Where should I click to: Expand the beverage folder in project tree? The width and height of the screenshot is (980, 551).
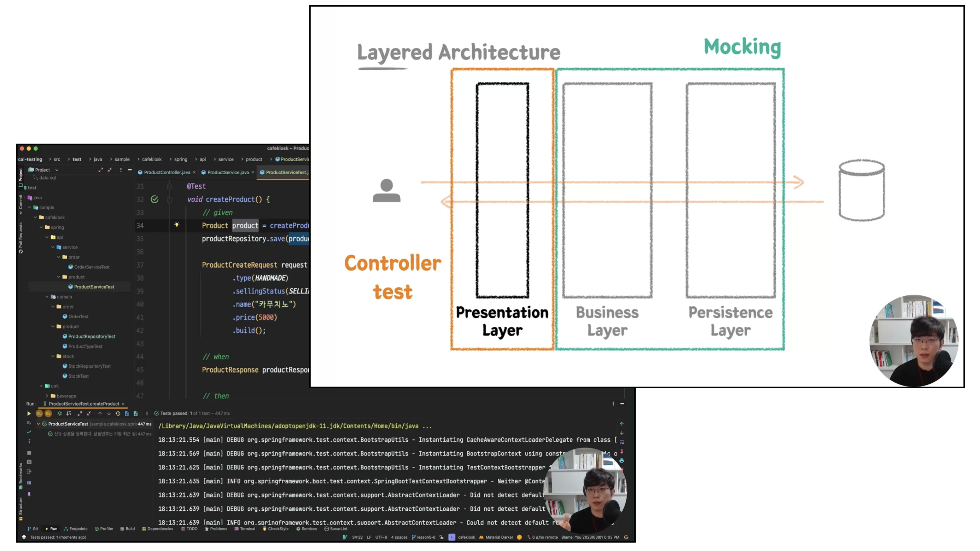click(x=47, y=396)
